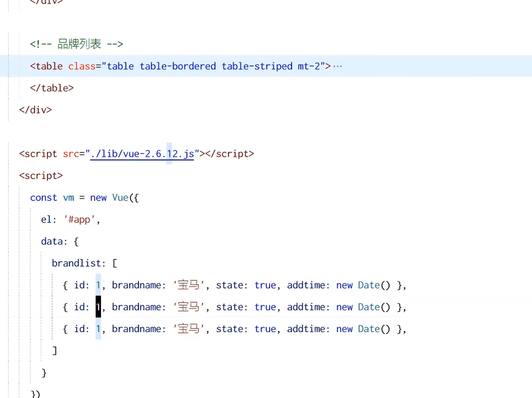Viewport: 532px width, 398px height.
Task: Click '宝马' string in third brandlist row
Action: point(189,329)
